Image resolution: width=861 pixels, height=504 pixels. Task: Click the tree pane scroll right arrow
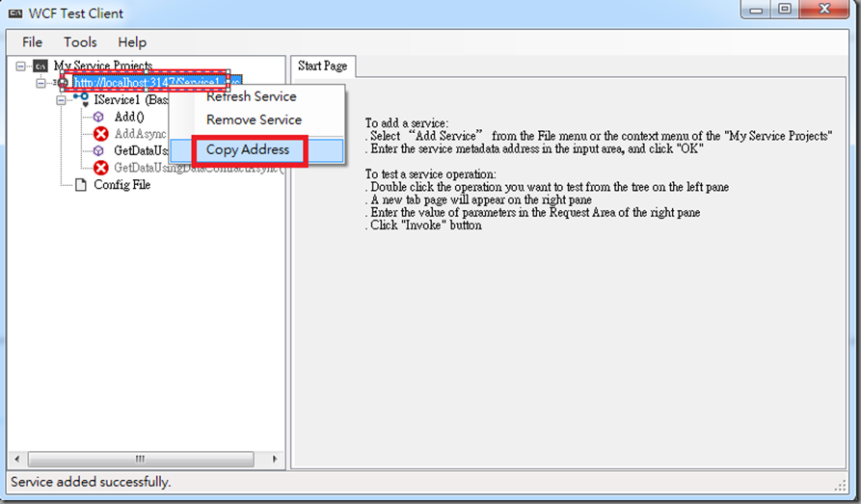[275, 459]
